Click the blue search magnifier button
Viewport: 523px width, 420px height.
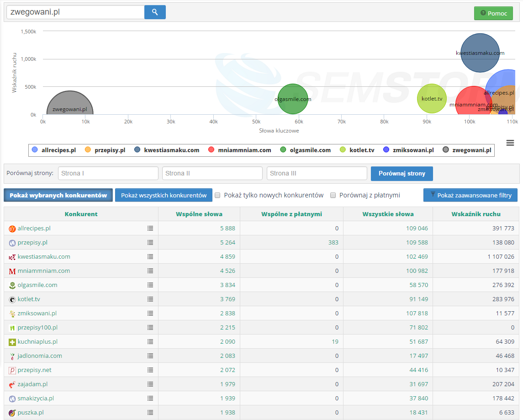pyautogui.click(x=155, y=12)
